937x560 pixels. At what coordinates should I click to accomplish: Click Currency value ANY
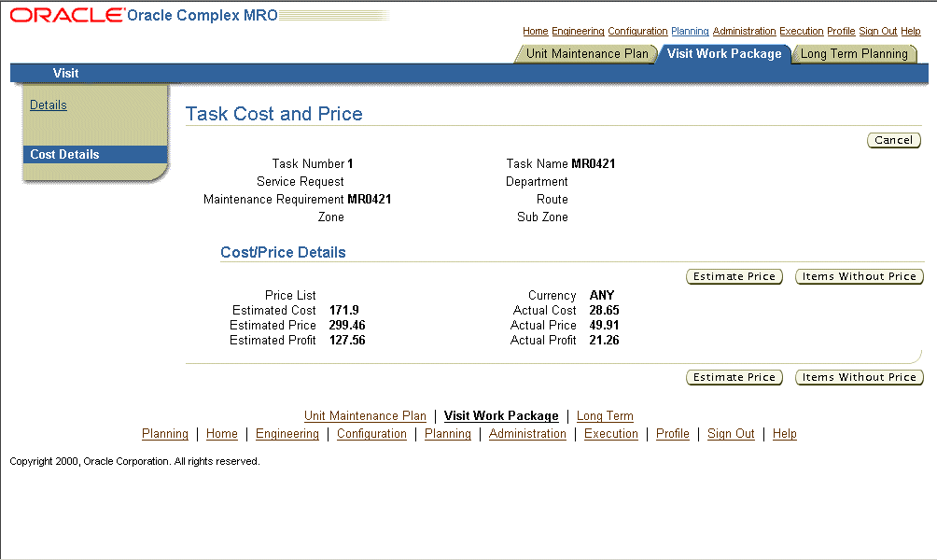click(x=602, y=295)
